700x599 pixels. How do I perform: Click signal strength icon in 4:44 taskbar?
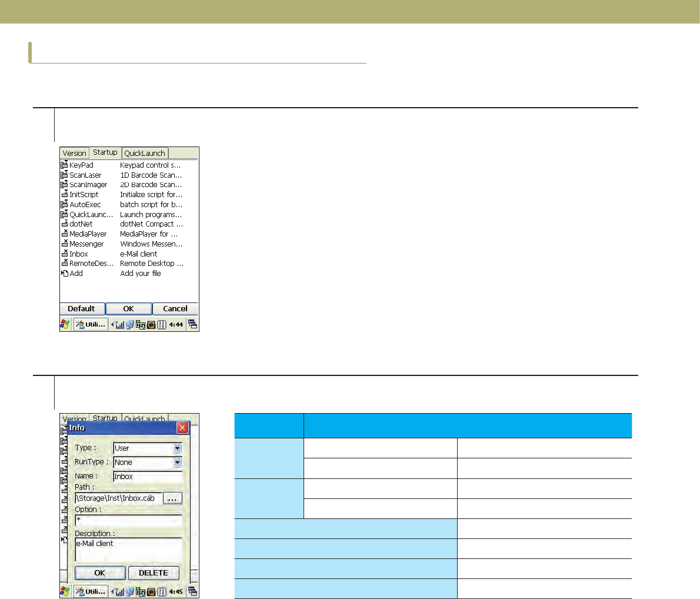tap(118, 325)
